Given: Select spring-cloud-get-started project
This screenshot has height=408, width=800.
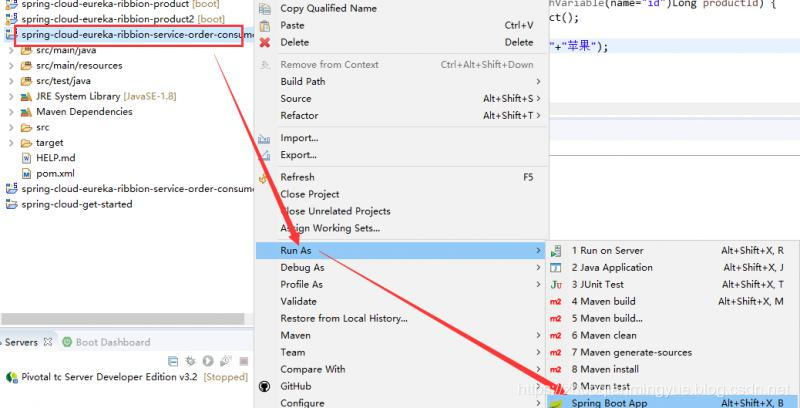Looking at the screenshot, I should tap(77, 204).
